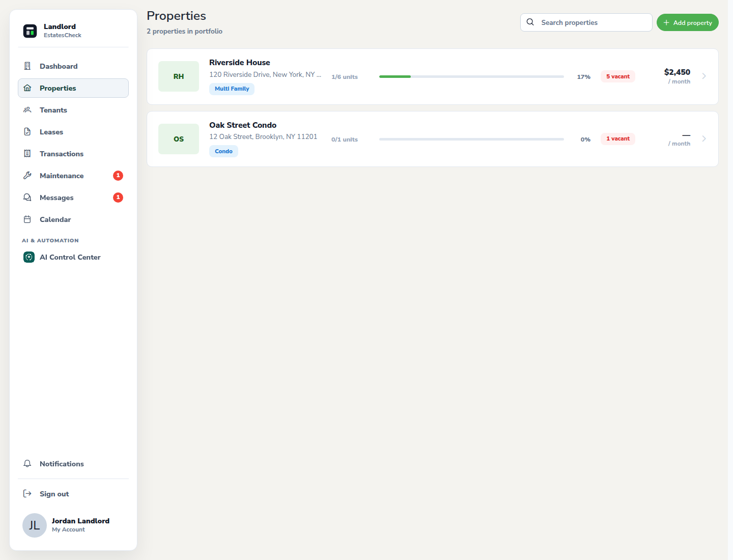The width and height of the screenshot is (733, 560).
Task: Click the Landlord brand name
Action: (60, 26)
